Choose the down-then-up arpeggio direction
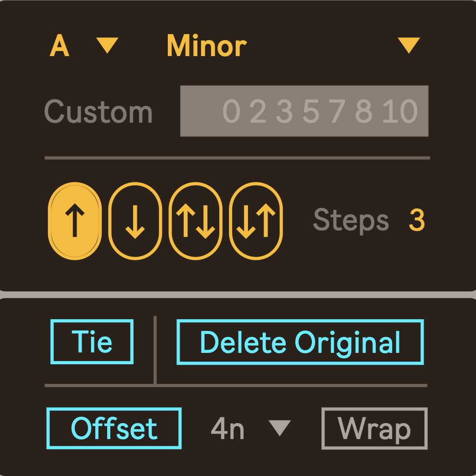 256,221
